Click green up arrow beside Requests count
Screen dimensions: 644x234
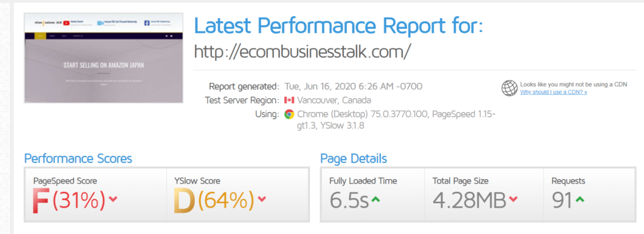coord(579,199)
